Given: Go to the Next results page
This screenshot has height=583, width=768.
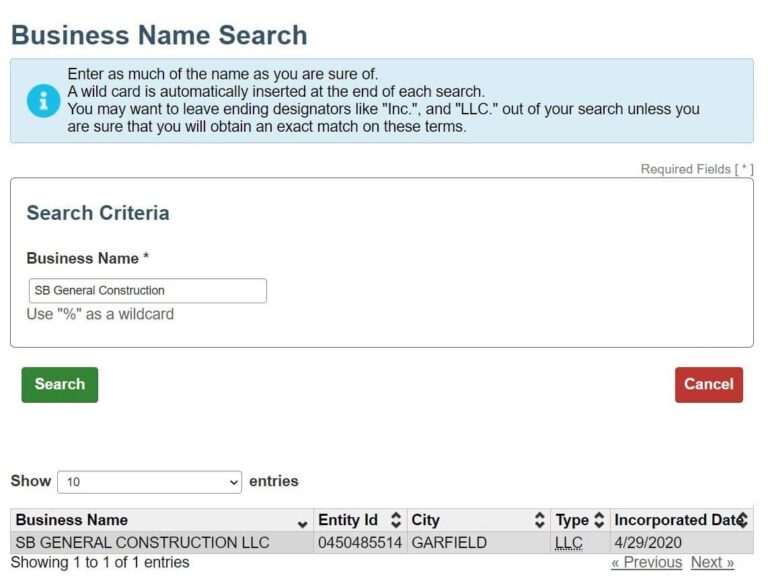Looking at the screenshot, I should tap(712, 562).
